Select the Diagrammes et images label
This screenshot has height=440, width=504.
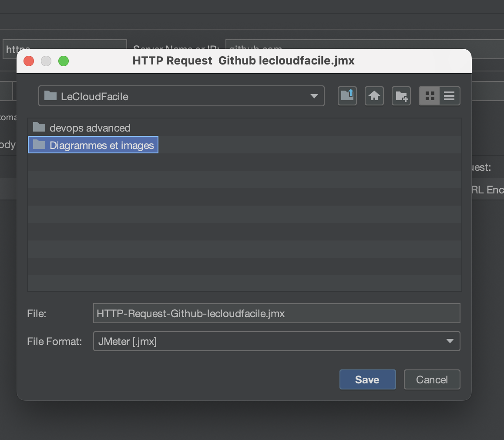tap(101, 146)
